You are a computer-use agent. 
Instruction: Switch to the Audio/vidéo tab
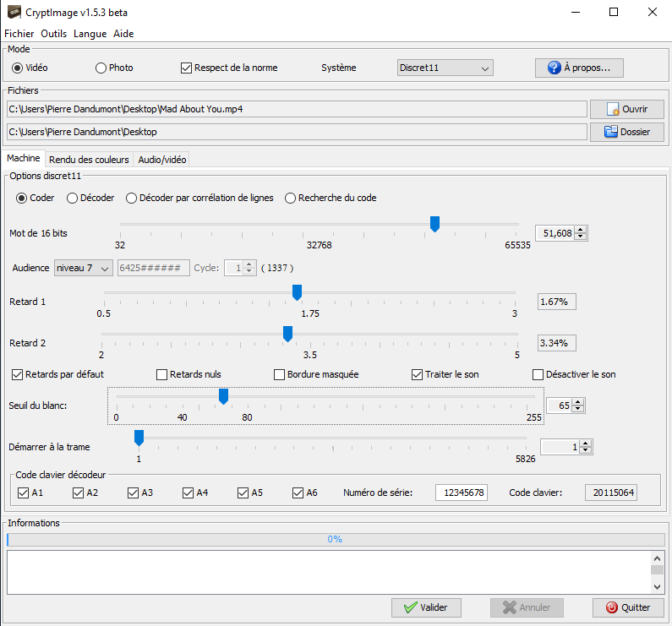tap(161, 160)
